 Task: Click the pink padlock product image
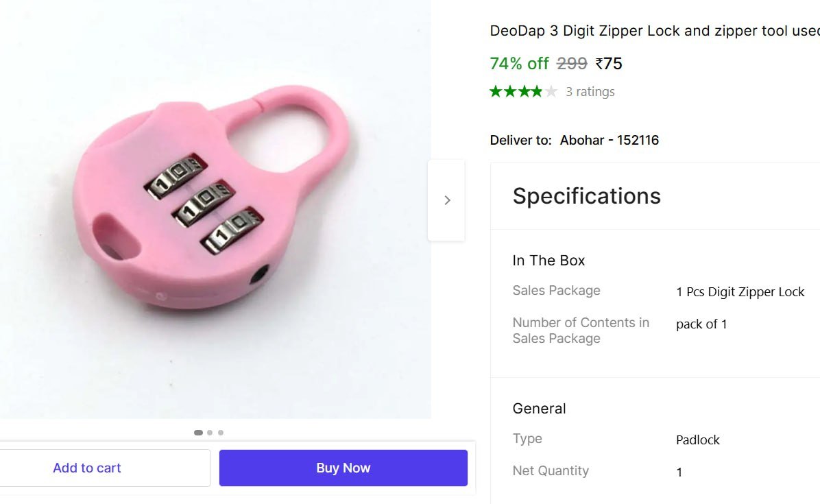coord(213,206)
